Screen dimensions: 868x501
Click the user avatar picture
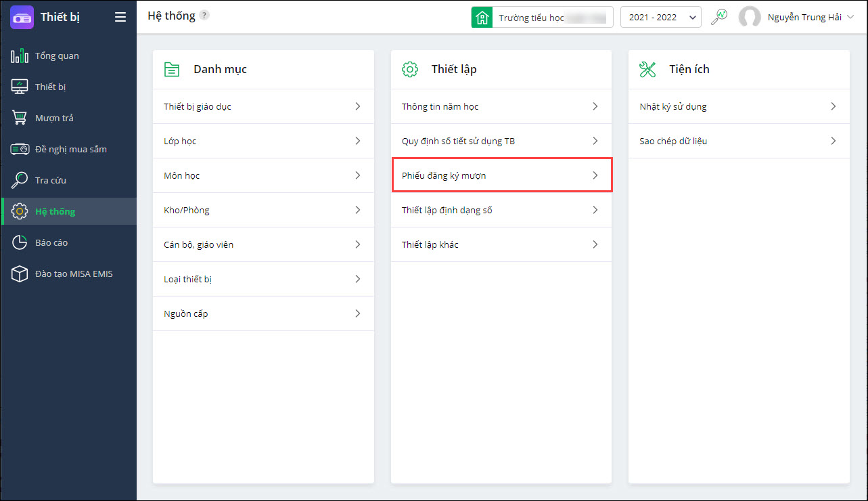pos(750,17)
